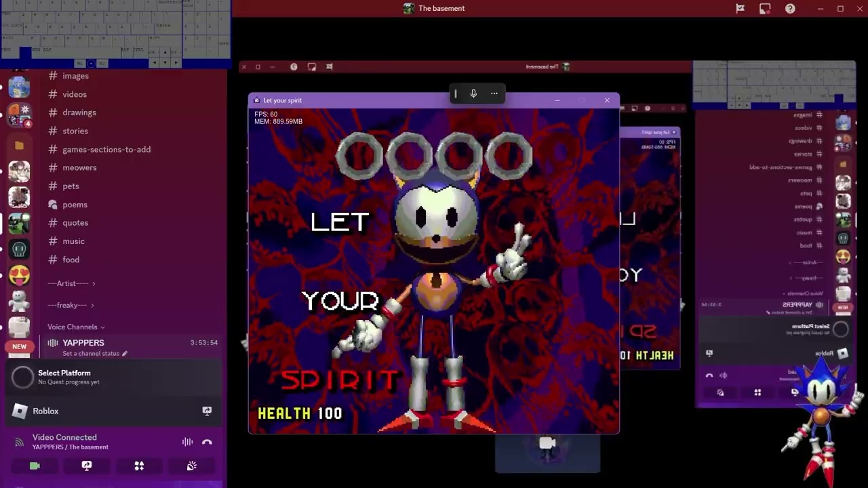
Task: Toggle screen share in the voice control row
Action: [87, 466]
